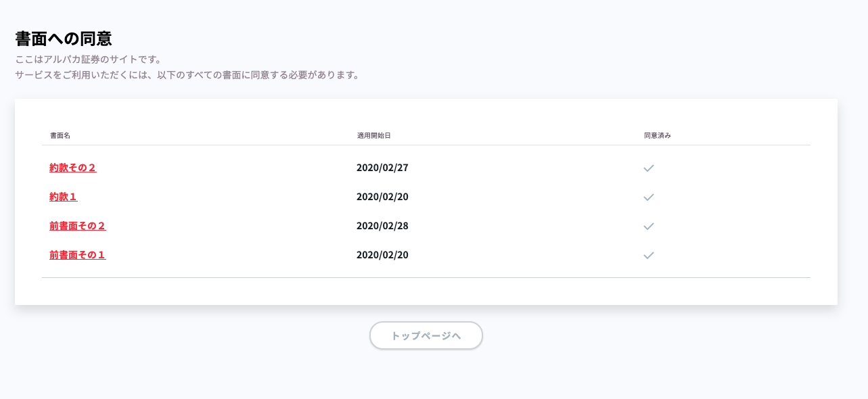Select the checkmark in 前書面その2 row
This screenshot has width=868, height=399.
648,226
